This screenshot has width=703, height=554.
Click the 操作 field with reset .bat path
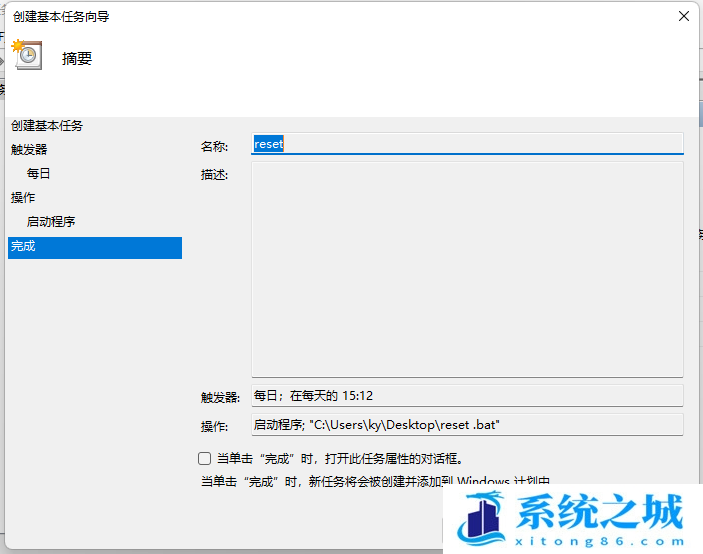pos(466,425)
